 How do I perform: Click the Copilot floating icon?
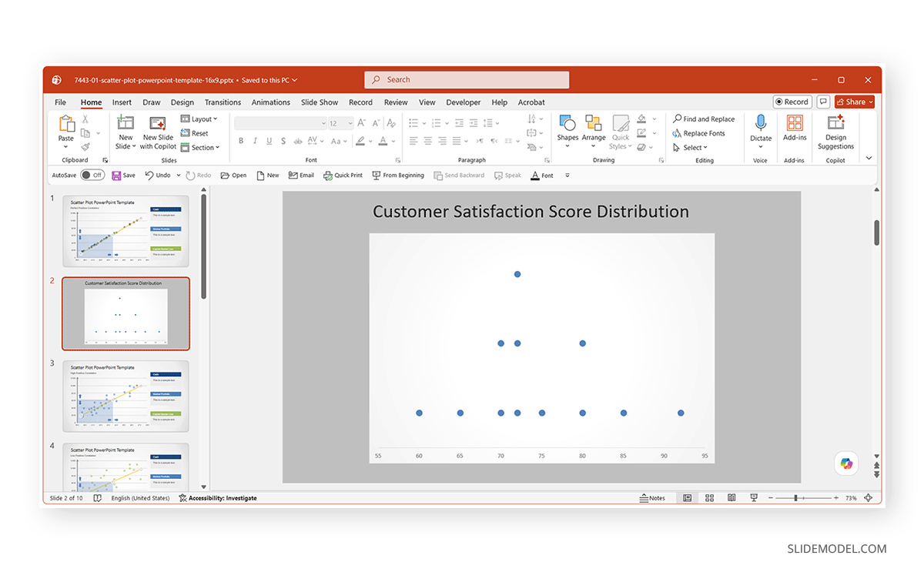tap(846, 463)
